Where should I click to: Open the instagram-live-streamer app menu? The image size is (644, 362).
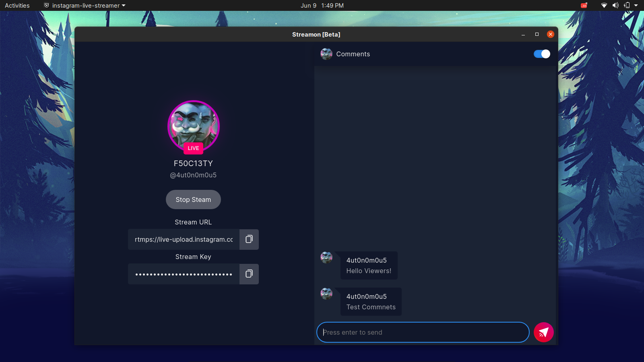85,5
